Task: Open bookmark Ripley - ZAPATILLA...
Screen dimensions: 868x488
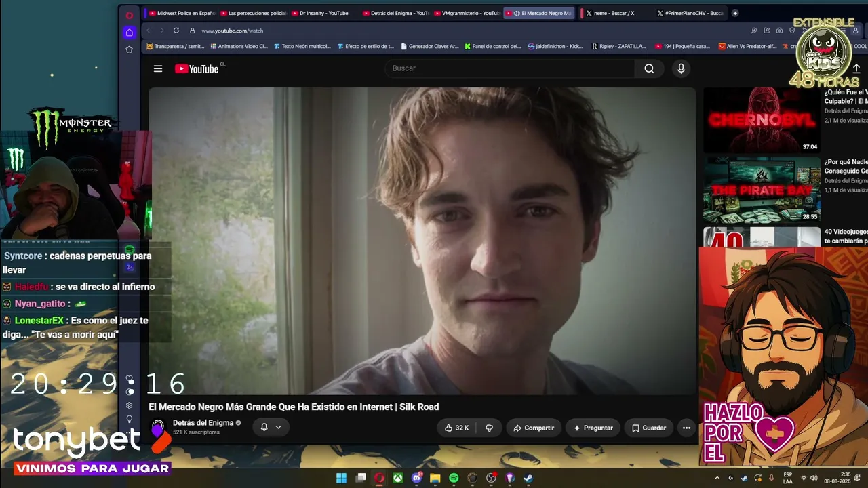Action: (x=618, y=47)
